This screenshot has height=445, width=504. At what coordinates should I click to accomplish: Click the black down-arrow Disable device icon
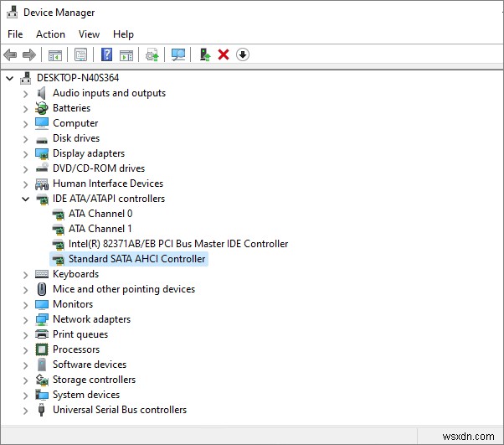[242, 54]
